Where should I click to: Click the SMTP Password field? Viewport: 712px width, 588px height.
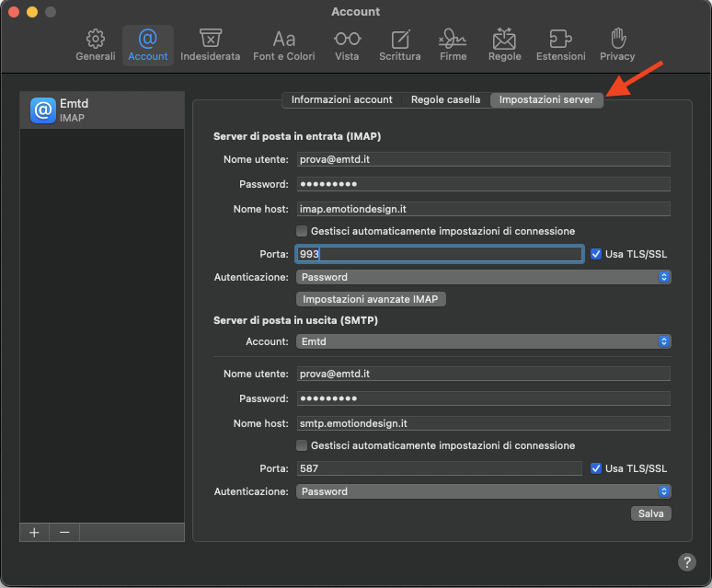tap(484, 398)
